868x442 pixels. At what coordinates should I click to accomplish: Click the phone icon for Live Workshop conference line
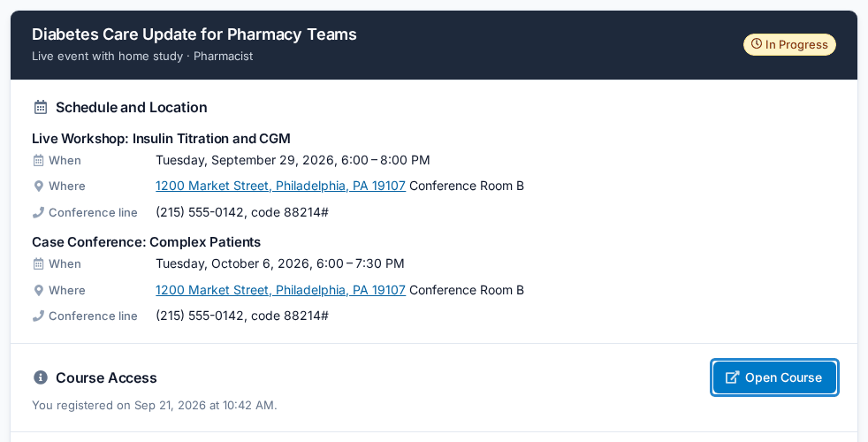[38, 213]
